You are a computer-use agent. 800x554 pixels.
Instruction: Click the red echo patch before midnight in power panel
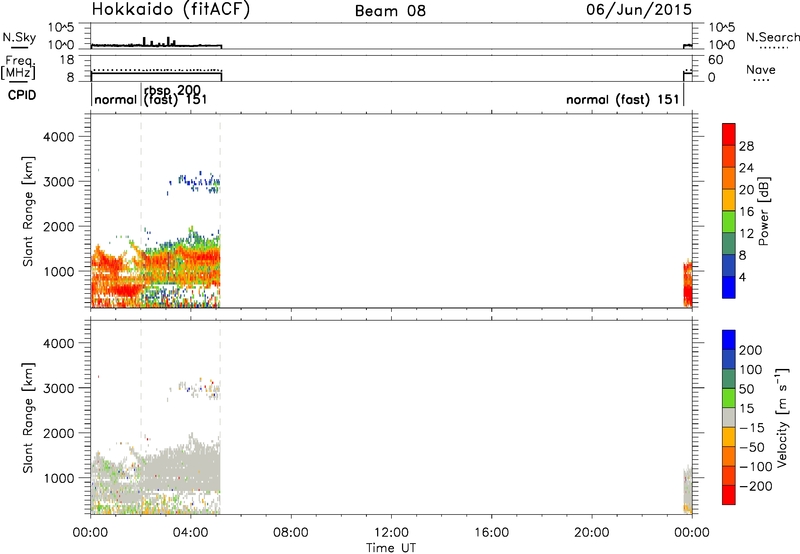(687, 284)
